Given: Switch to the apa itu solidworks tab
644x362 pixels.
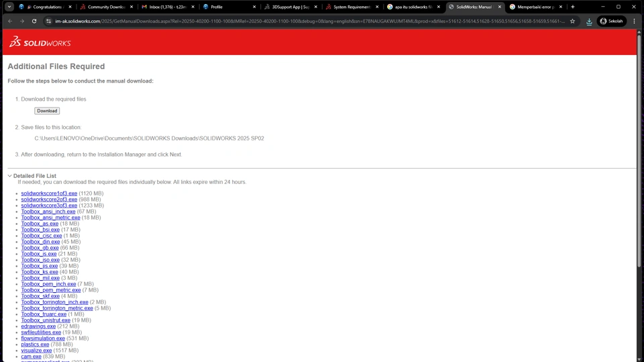Looking at the screenshot, I should tap(413, 7).
